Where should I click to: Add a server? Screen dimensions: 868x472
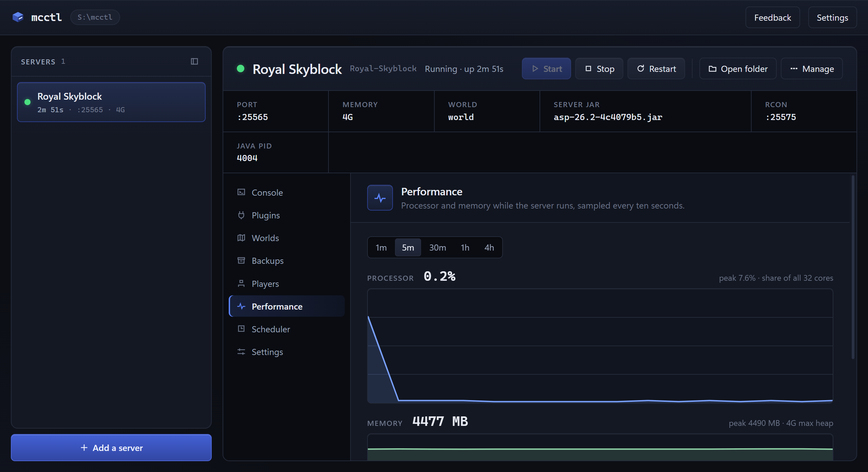(x=111, y=448)
